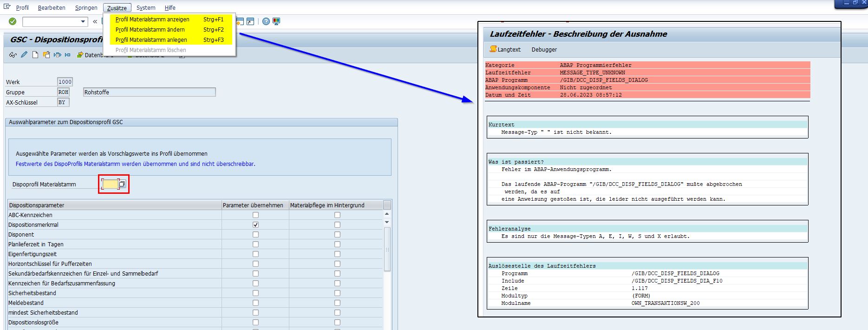Click the table settings corner icon
The width and height of the screenshot is (868, 330).
pos(387,205)
